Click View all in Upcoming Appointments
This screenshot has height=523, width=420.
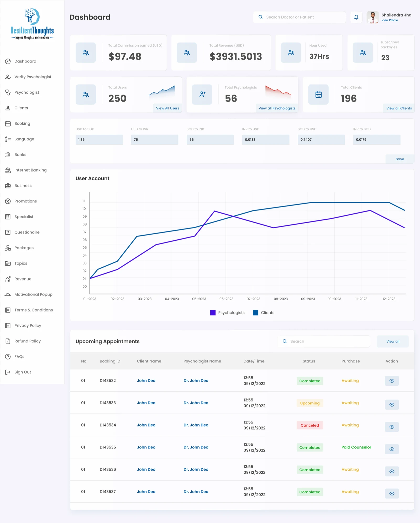(393, 341)
